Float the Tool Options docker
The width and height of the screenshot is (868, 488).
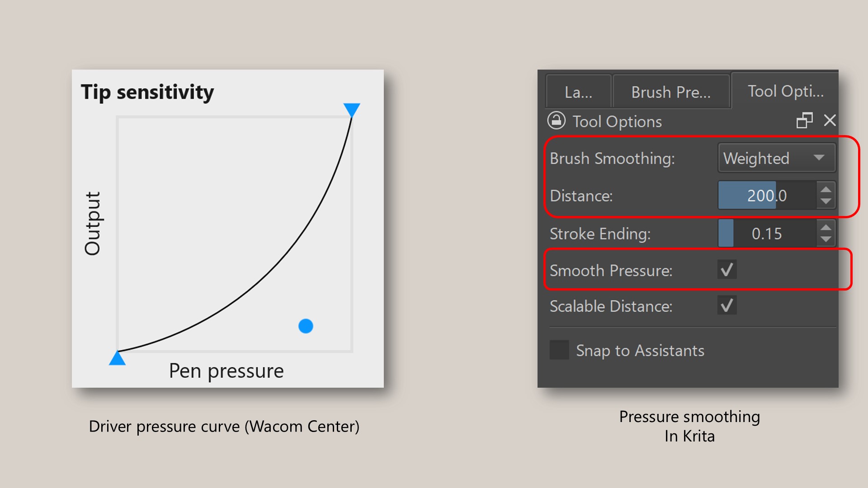(804, 121)
